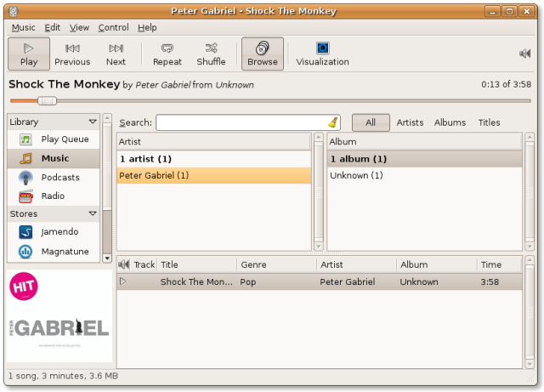Sort the song list by Album column
544x392 pixels.
coord(437,264)
